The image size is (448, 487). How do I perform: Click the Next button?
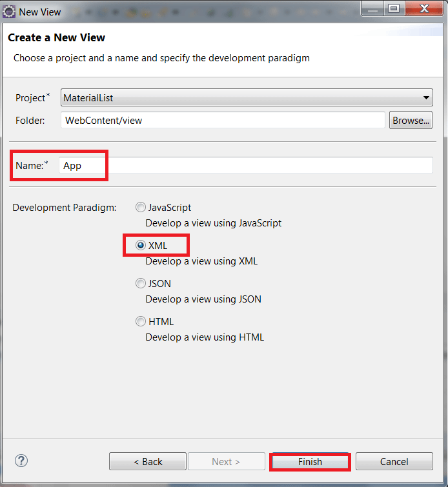[x=227, y=462]
